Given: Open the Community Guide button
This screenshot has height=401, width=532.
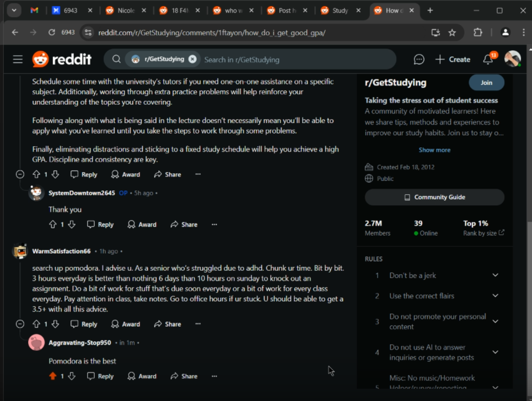Looking at the screenshot, I should 435,197.
